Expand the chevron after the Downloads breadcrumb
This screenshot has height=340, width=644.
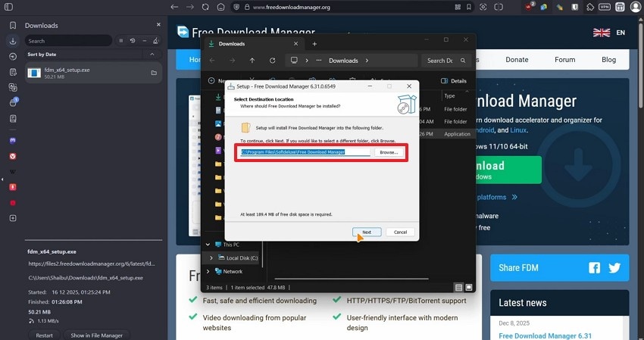(367, 61)
